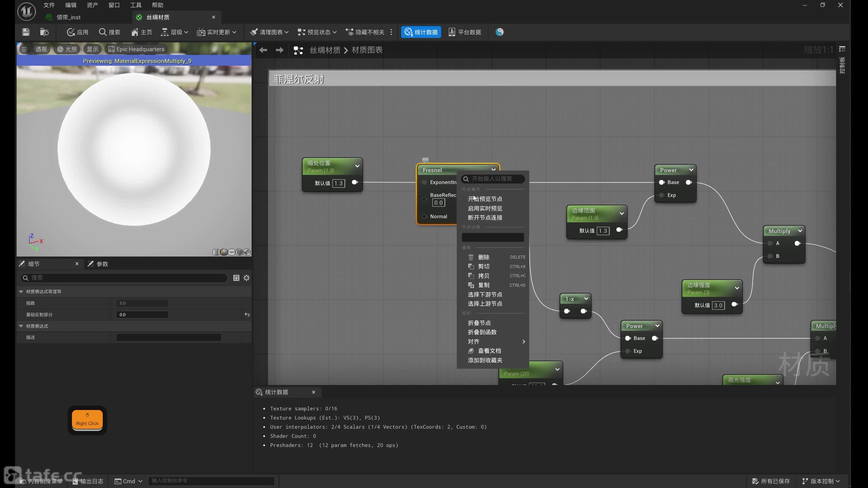
Task: Open details panel settings gear
Action: pos(246,278)
